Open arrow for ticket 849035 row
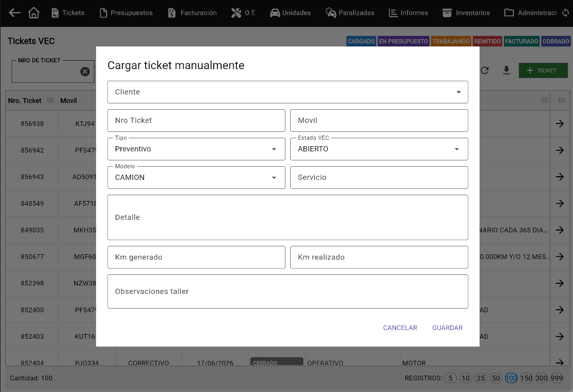Image resolution: width=573 pixels, height=392 pixels. 559,230
